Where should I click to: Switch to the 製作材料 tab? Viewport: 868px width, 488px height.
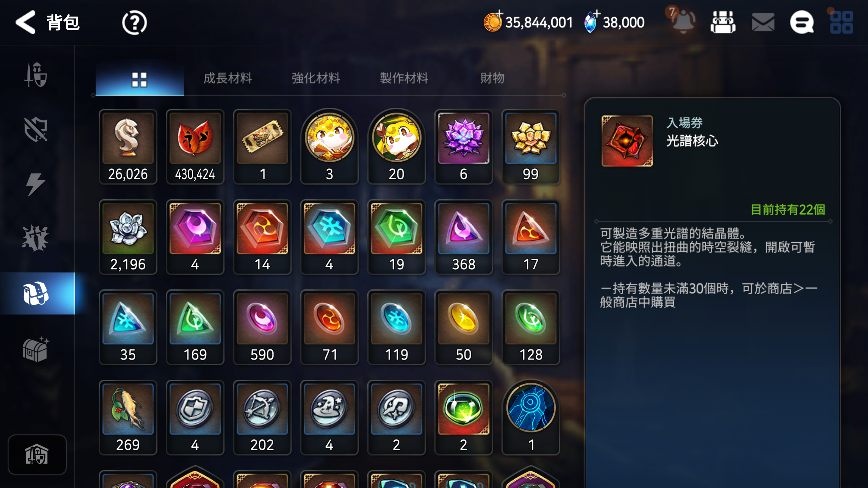point(404,78)
